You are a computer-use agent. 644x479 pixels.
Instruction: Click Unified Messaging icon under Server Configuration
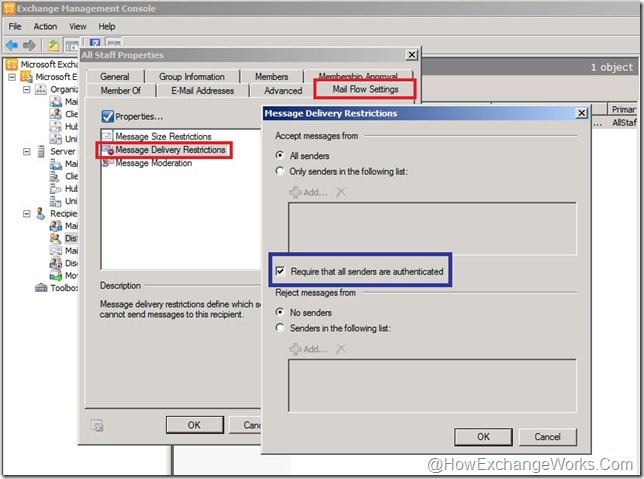[55, 201]
